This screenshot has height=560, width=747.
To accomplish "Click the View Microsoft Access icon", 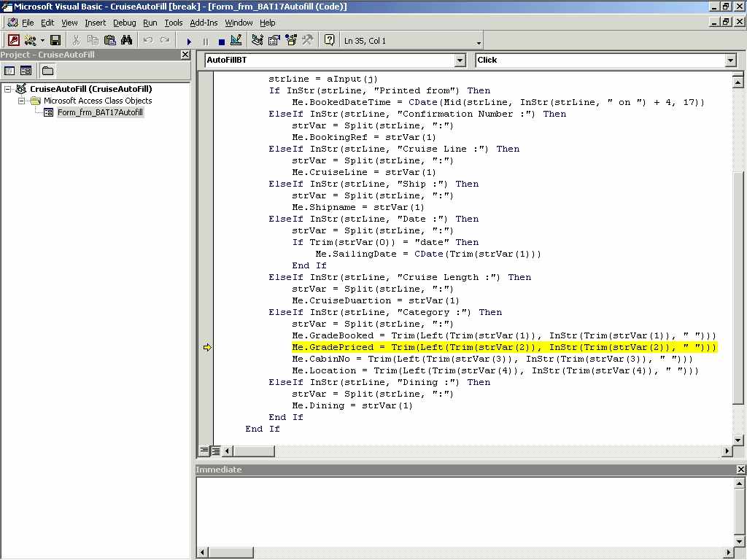I will (13, 41).
